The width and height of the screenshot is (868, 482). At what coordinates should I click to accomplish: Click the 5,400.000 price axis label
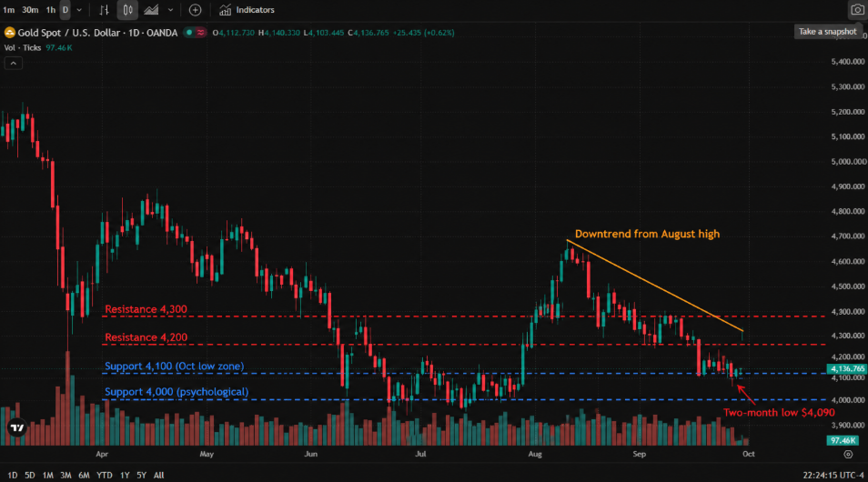tap(848, 62)
